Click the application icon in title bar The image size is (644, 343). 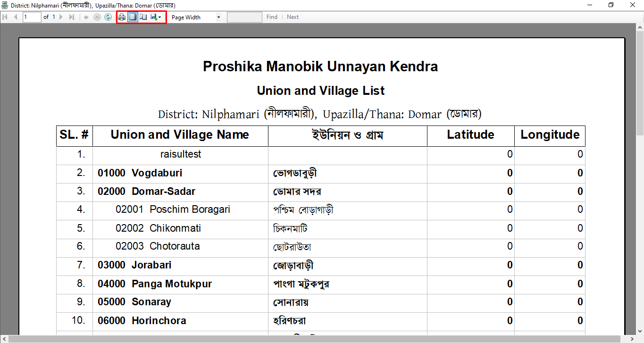click(5, 5)
